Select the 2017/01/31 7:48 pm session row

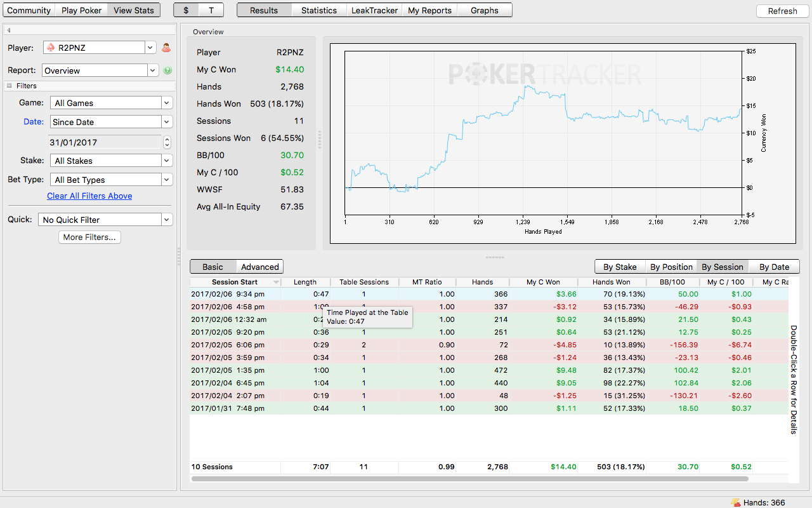point(489,408)
